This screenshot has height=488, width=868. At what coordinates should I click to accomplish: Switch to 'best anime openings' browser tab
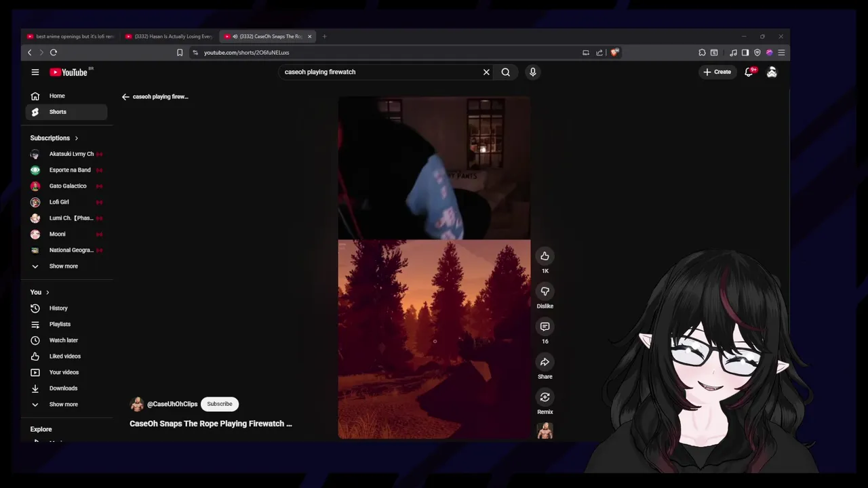click(x=71, y=37)
